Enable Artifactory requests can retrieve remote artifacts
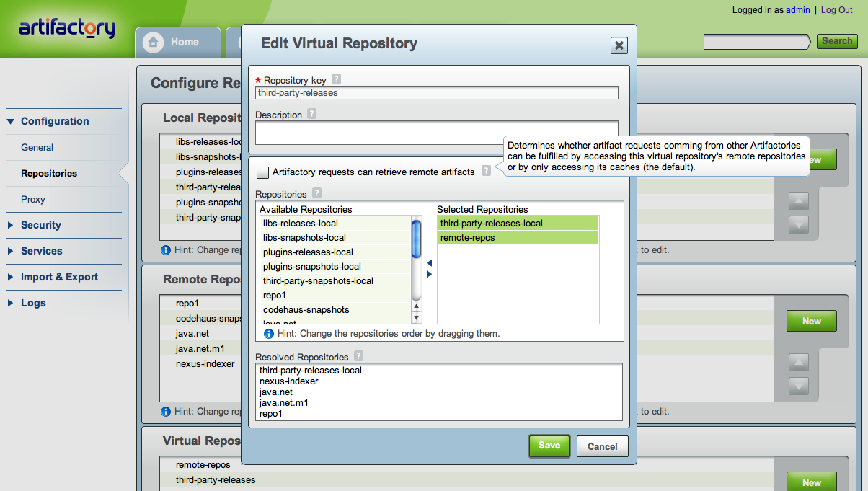This screenshot has height=491, width=868. pos(262,172)
